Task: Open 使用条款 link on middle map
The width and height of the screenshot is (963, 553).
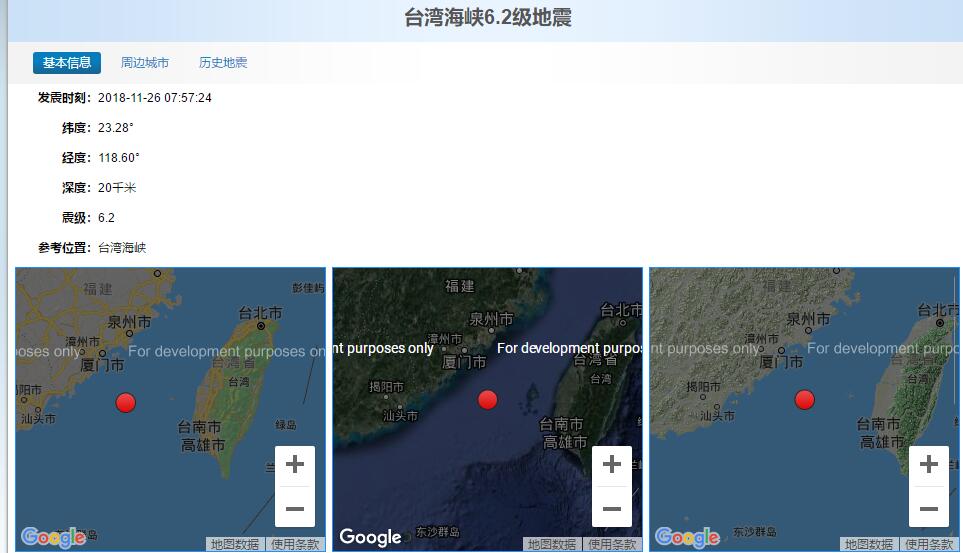Action: coord(612,544)
